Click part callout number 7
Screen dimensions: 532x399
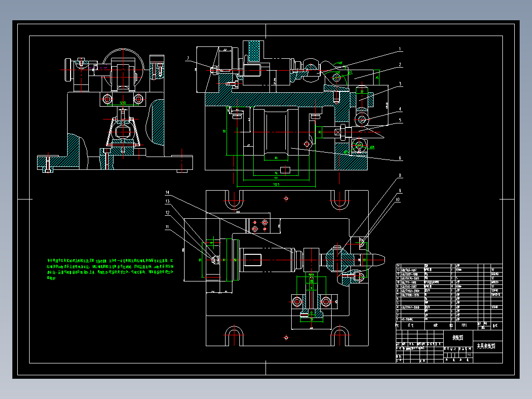pyautogui.click(x=188, y=58)
